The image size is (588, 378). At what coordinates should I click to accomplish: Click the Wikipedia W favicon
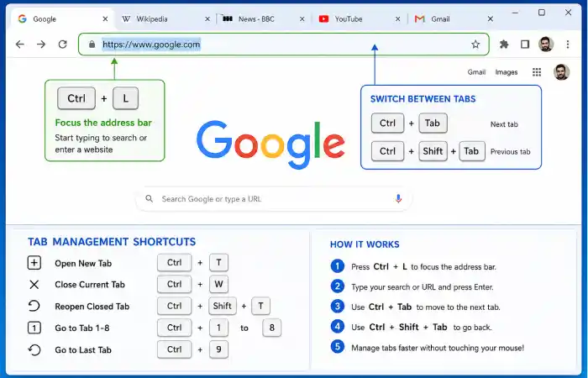126,18
